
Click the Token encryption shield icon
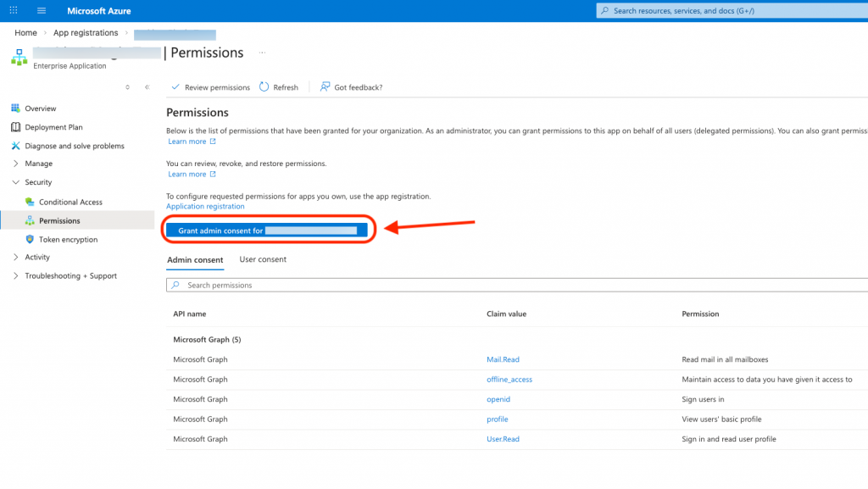click(x=30, y=239)
